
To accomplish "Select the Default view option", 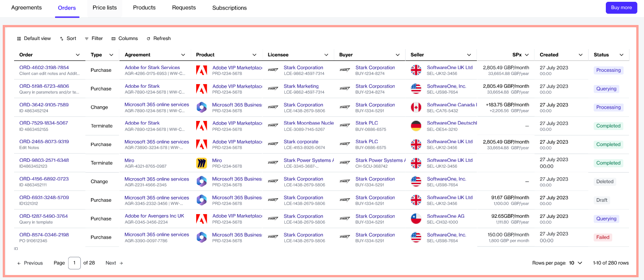I will 34,39.
